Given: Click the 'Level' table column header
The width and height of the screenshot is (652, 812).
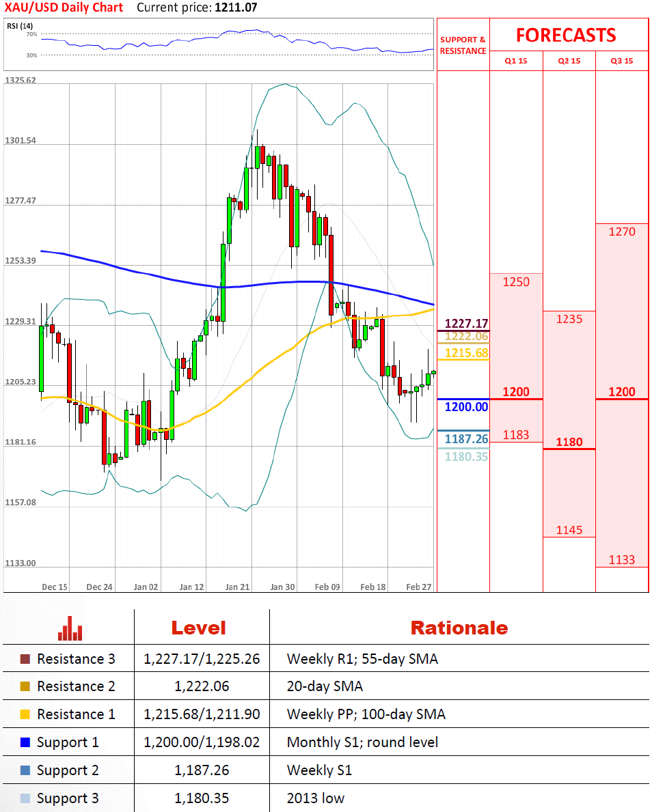Looking at the screenshot, I should click(x=198, y=628).
